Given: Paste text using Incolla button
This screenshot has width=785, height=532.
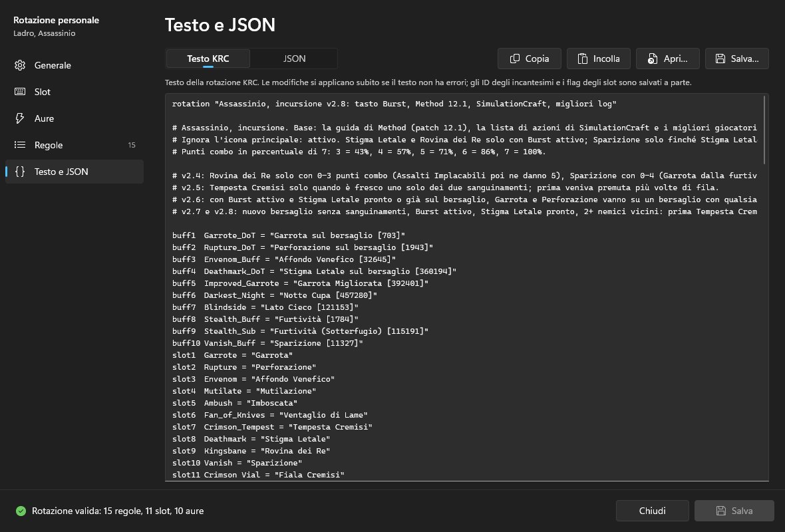Looking at the screenshot, I should (x=598, y=59).
